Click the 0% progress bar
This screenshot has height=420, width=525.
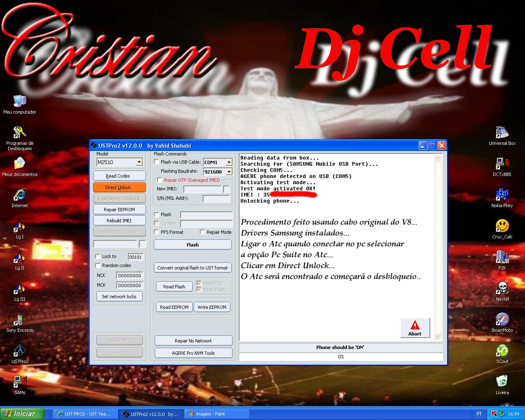341,357
